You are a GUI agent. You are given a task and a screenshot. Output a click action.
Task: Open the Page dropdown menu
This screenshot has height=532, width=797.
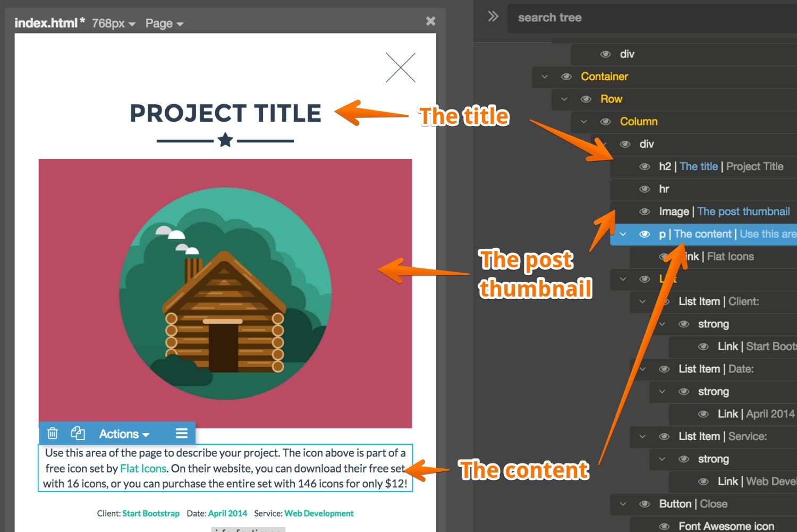pos(164,23)
